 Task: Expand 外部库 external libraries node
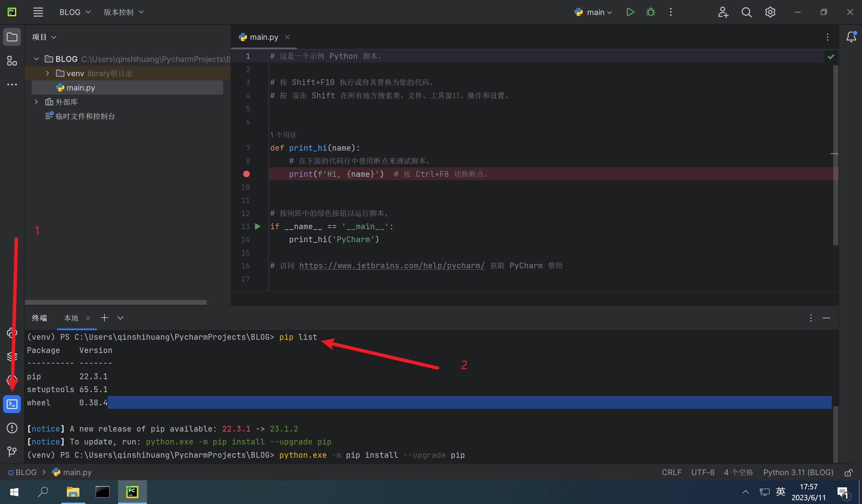pos(36,102)
